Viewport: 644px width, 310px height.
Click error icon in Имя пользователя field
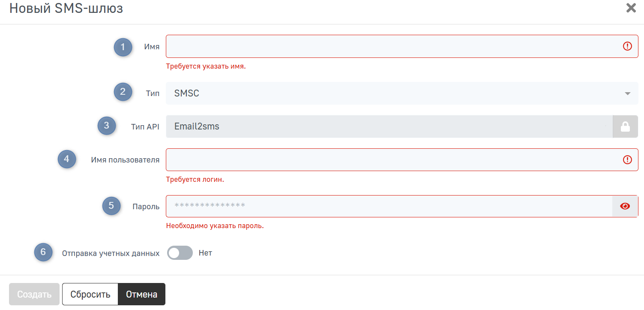(627, 160)
